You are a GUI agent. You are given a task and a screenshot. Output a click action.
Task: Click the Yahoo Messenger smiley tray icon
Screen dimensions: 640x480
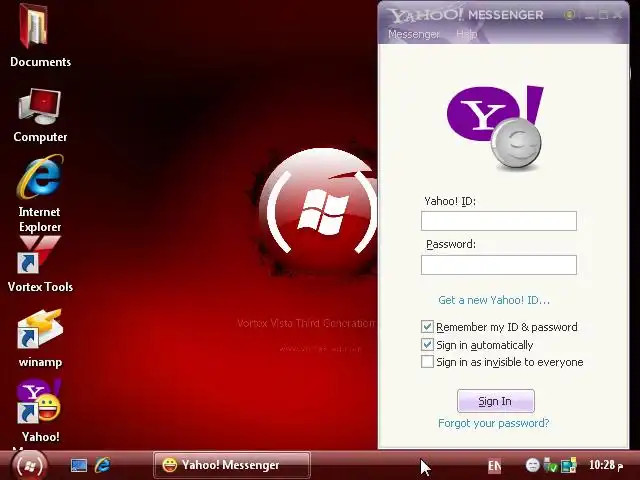coord(532,465)
